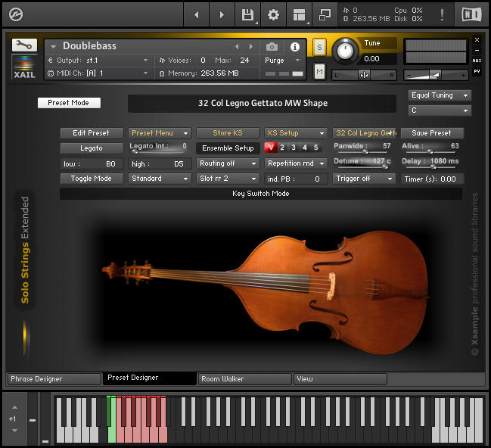Open the save floppy disk menu
Image resolution: width=491 pixels, height=448 pixels.
click(x=247, y=14)
